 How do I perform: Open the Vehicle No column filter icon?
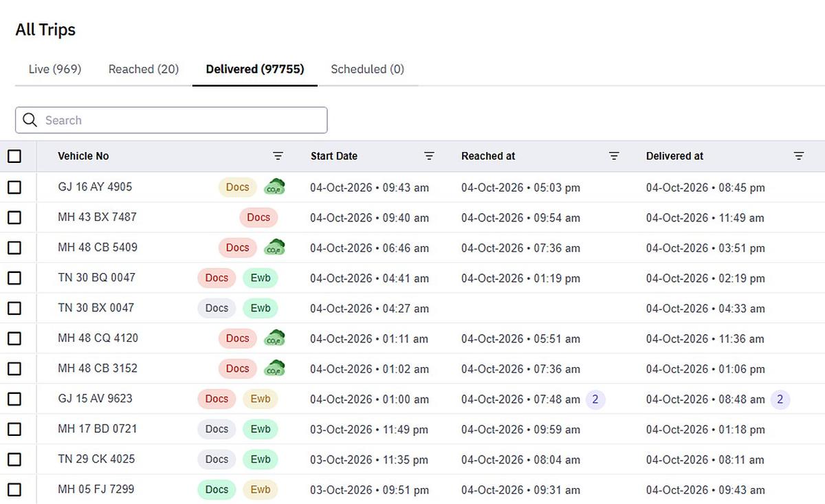[278, 156]
